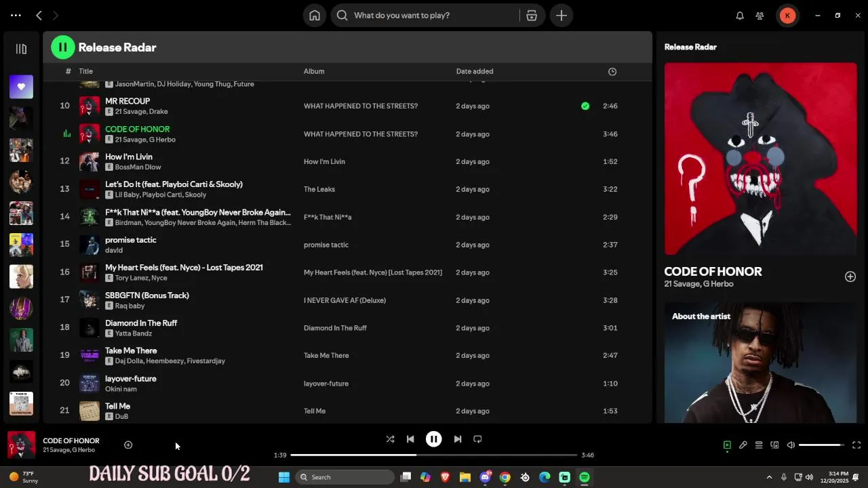The height and width of the screenshot is (488, 868).
Task: Click the large CODE OF HONOR cover art
Action: pyautogui.click(x=760, y=159)
